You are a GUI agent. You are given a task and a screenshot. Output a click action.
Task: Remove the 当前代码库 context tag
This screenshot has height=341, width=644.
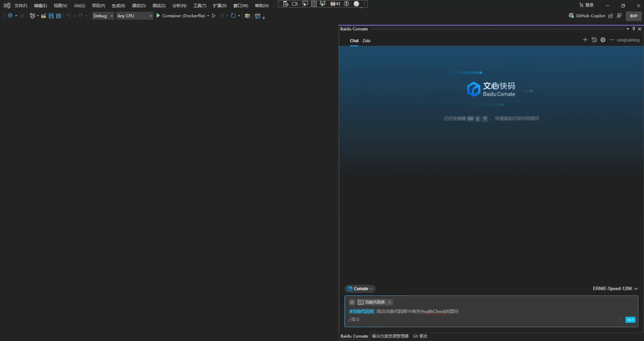[x=390, y=302]
